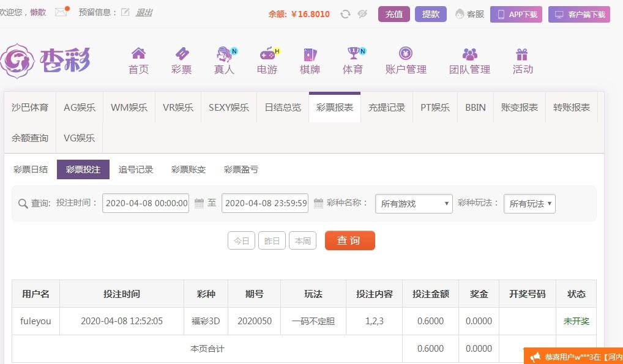623x364 pixels.
Task: Select the 今日 today filter
Action: (x=241, y=241)
